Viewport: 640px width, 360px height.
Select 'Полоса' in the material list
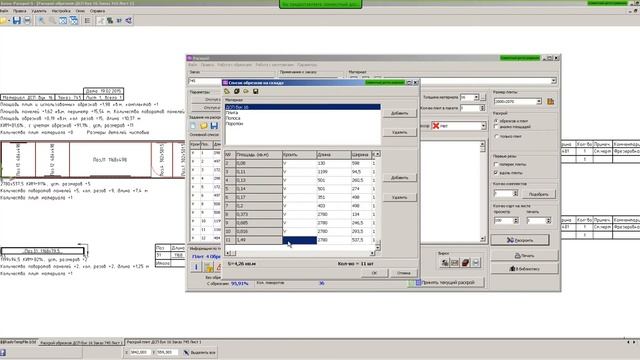tap(233, 118)
